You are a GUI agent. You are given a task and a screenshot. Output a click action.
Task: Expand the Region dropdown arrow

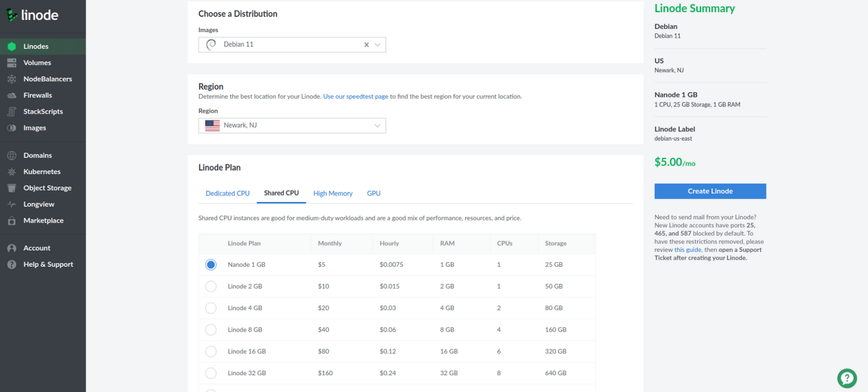tap(378, 126)
